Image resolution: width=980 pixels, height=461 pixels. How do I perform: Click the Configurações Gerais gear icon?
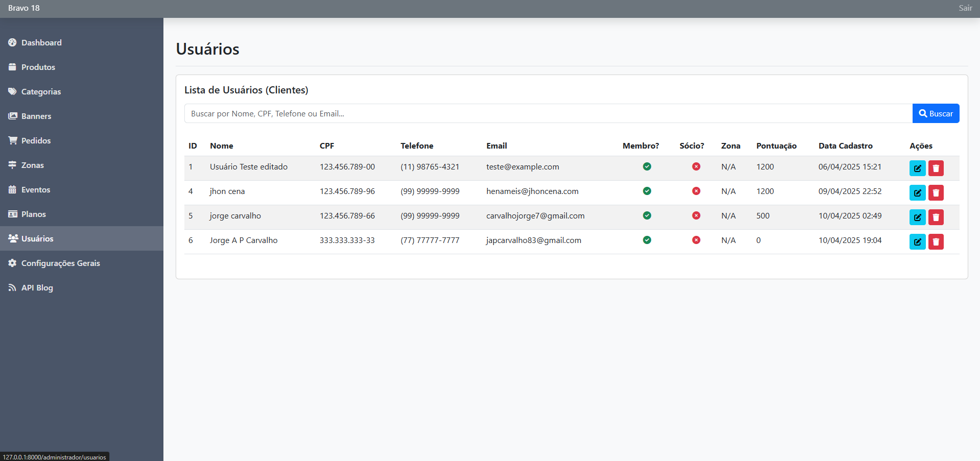coord(12,263)
